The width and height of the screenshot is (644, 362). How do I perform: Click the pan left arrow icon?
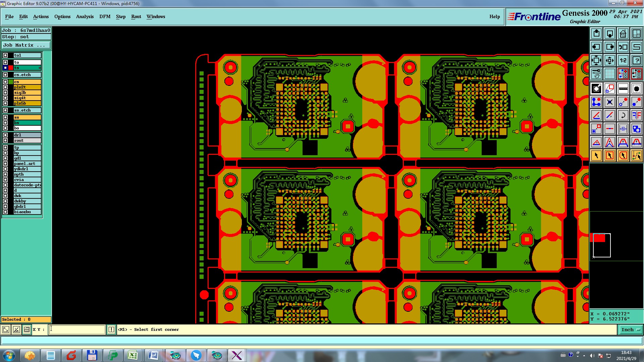pos(596,47)
